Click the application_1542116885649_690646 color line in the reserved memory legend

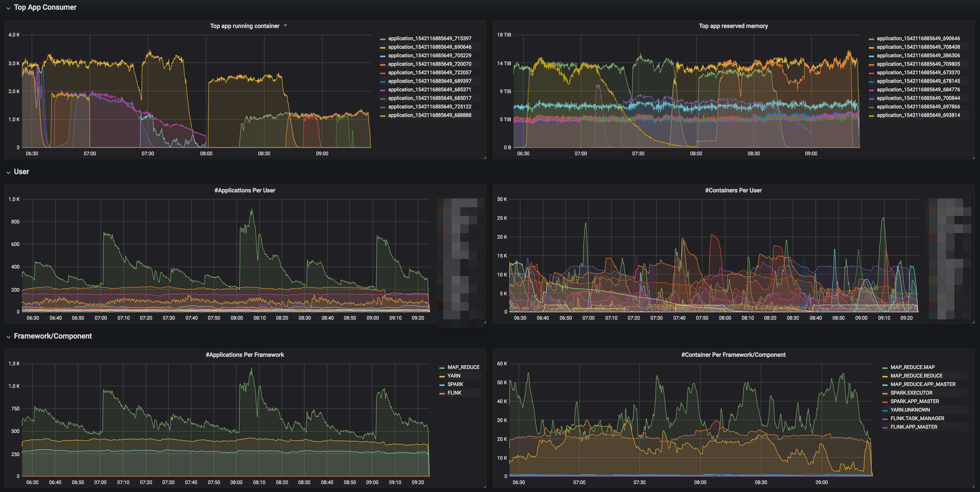871,39
